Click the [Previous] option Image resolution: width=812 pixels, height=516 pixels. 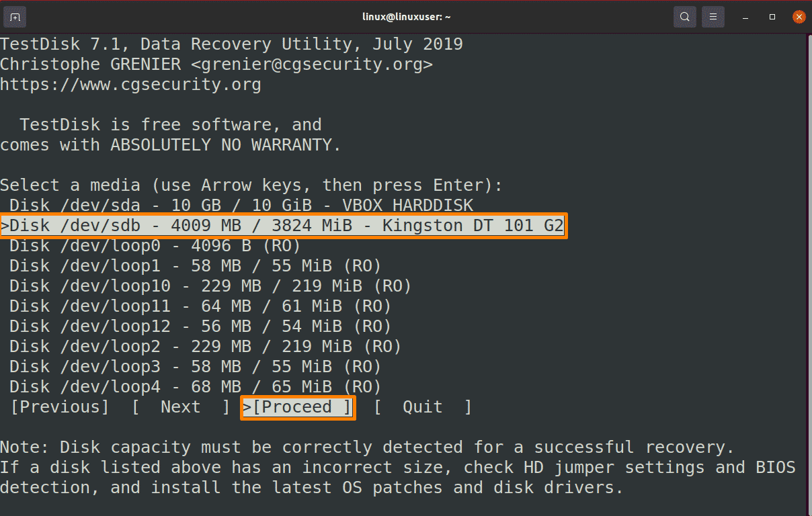pos(60,407)
